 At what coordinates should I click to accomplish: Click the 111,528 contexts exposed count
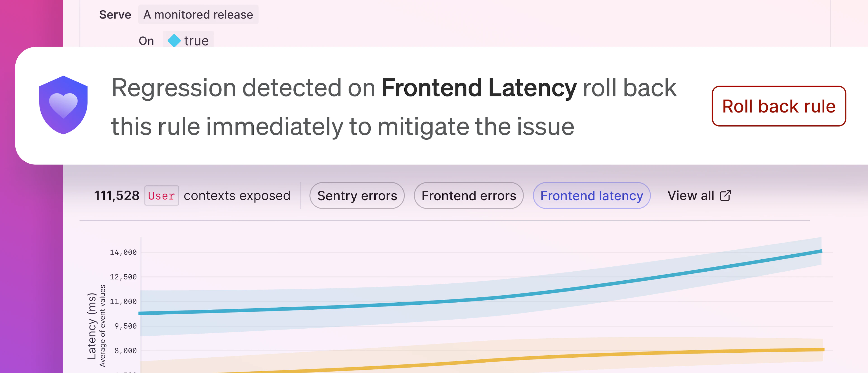[117, 196]
